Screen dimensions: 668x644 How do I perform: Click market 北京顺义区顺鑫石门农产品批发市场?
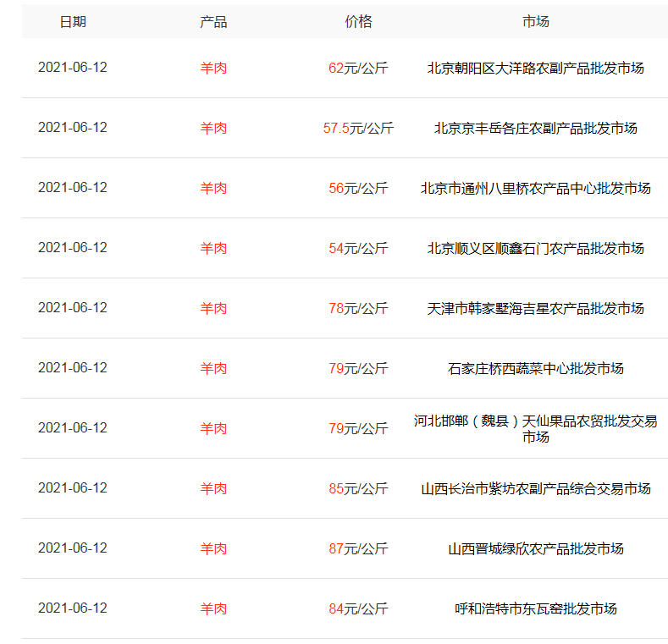point(536,248)
